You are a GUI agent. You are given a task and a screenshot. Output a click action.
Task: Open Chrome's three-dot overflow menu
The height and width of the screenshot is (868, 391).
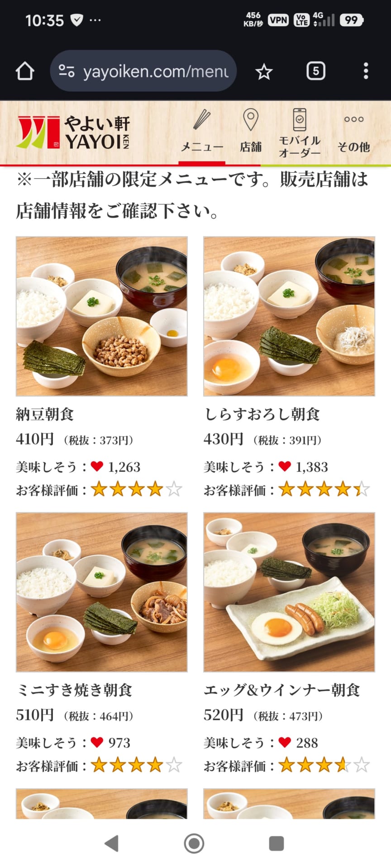(366, 71)
